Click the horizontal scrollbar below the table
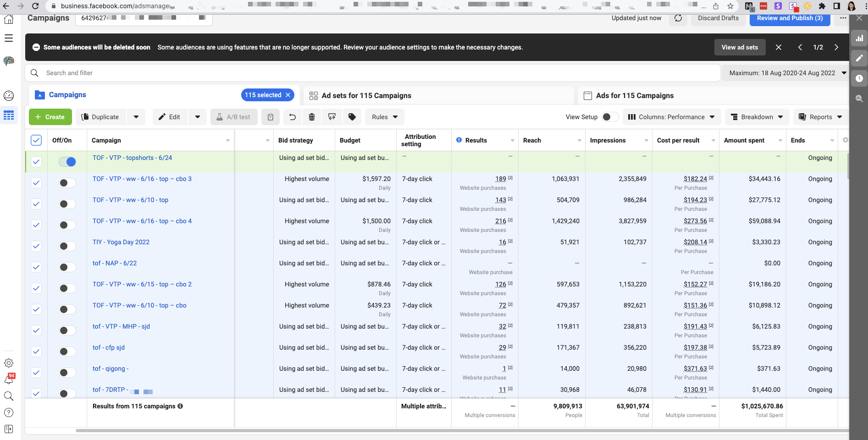 click(x=462, y=430)
